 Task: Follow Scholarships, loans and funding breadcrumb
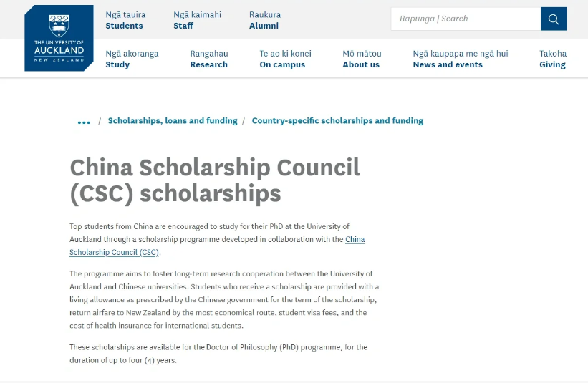[173, 121]
